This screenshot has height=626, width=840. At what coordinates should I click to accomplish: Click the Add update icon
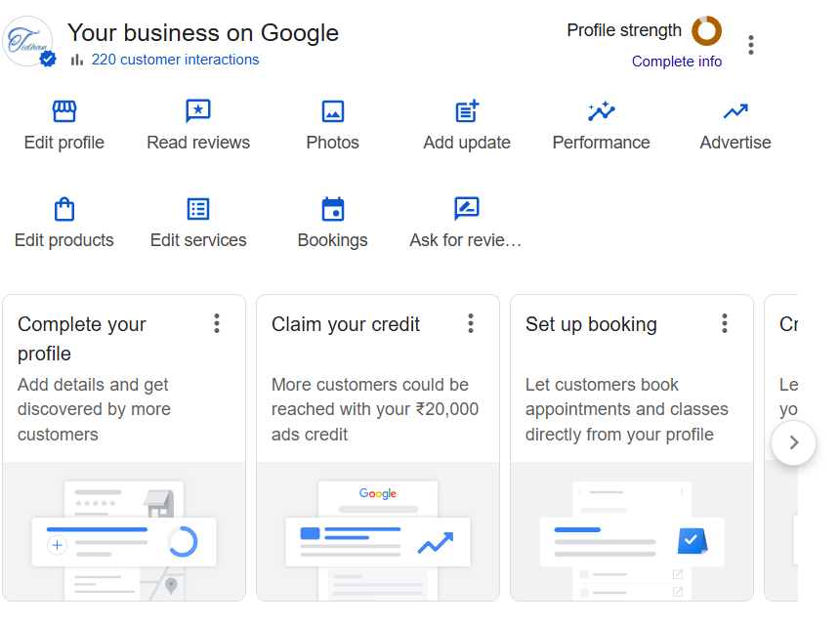tap(466, 111)
